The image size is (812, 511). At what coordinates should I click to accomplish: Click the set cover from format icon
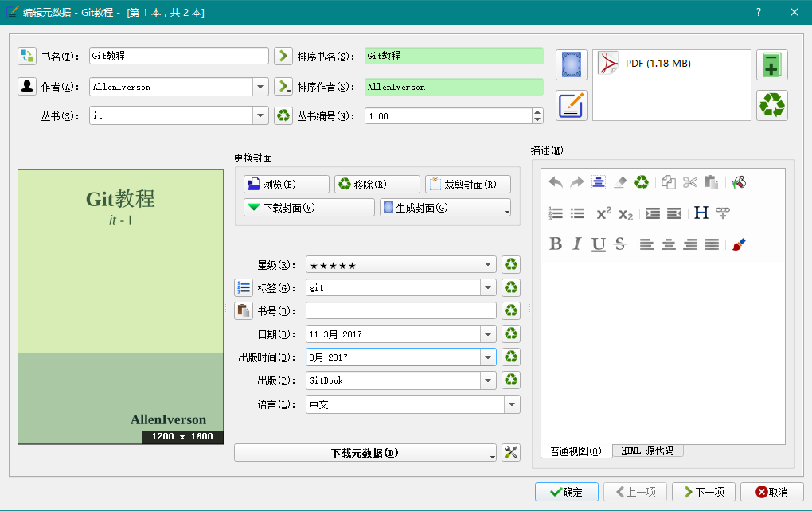(572, 64)
